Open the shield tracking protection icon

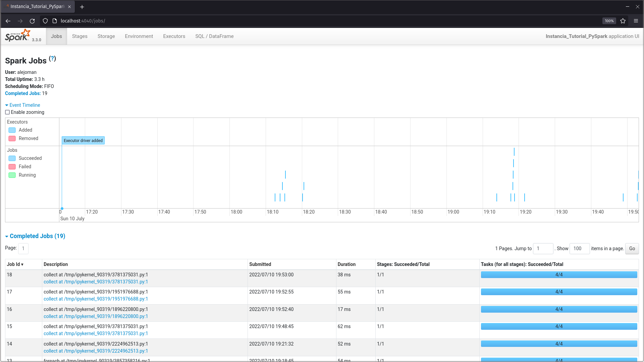(45, 21)
